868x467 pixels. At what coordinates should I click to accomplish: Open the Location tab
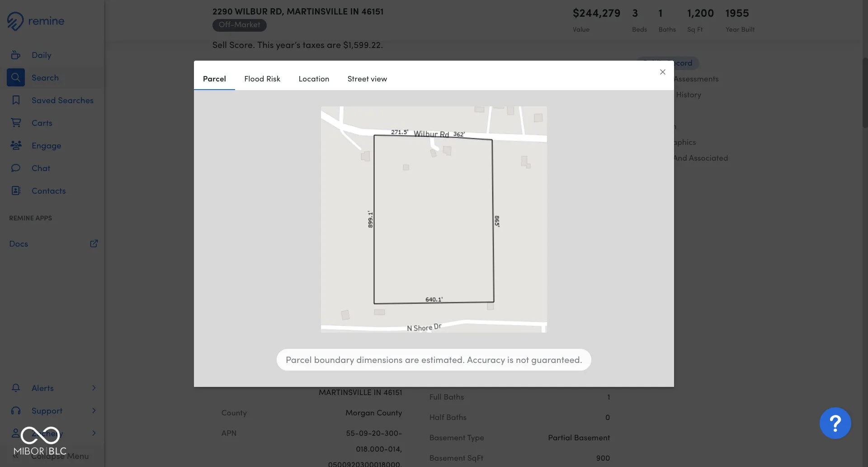(314, 79)
